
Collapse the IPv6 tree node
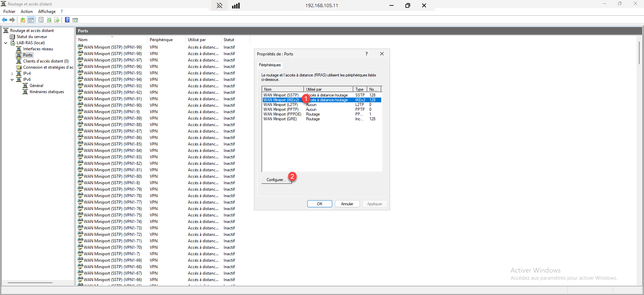click(x=12, y=80)
